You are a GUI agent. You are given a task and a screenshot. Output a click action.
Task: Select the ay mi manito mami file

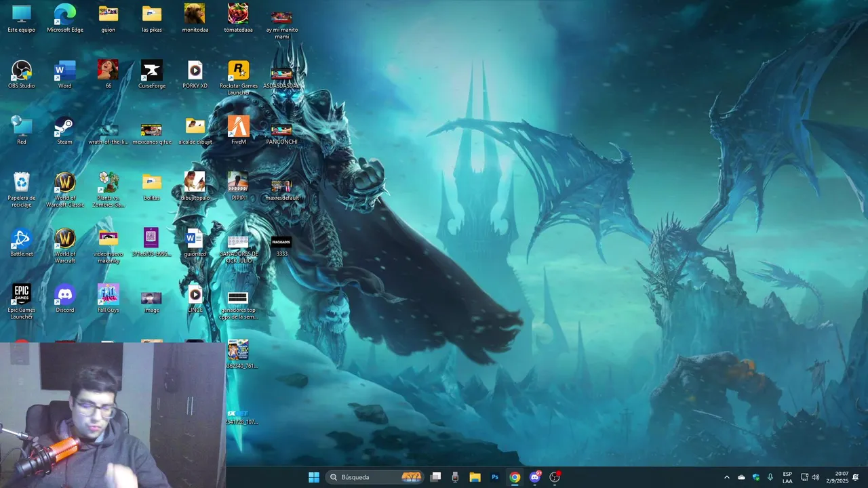coord(282,24)
